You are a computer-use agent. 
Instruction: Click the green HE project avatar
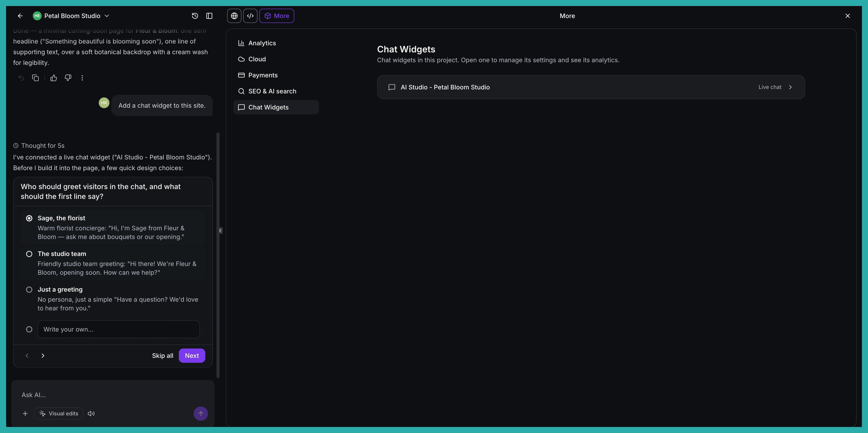pyautogui.click(x=37, y=16)
